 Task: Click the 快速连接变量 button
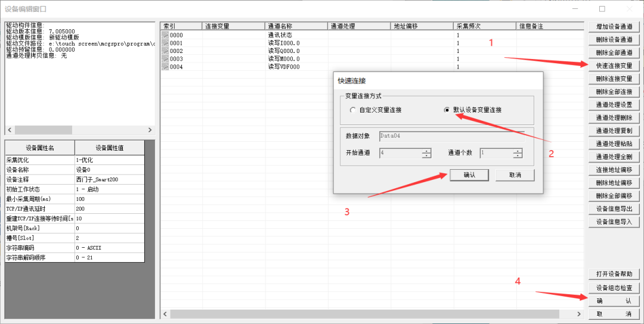click(614, 66)
